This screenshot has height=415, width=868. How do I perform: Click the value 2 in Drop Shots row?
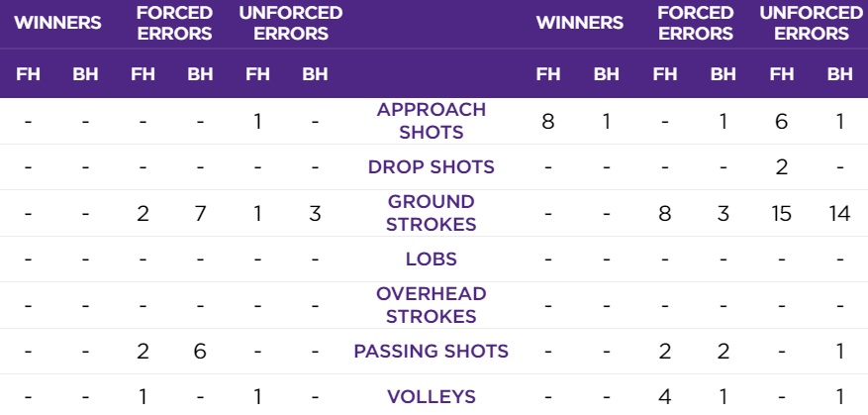[781, 166]
